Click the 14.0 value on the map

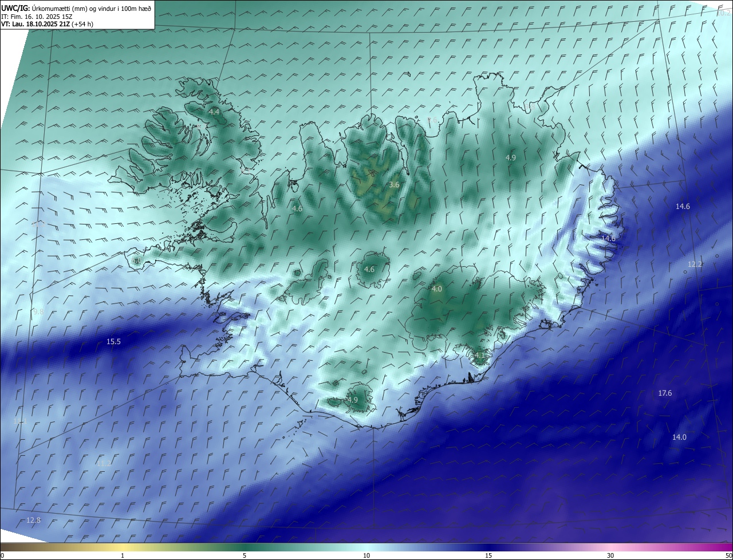679,437
